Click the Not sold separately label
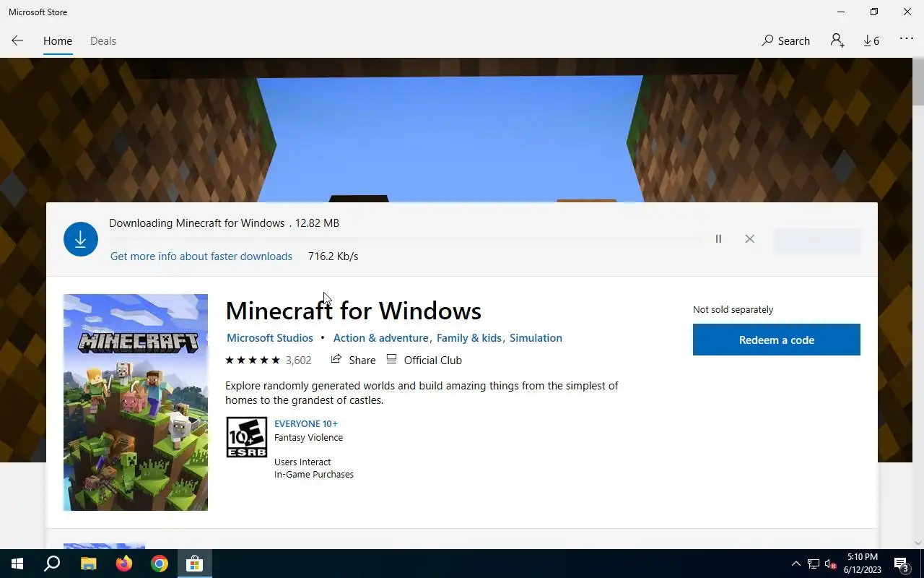924x578 pixels. pos(733,309)
